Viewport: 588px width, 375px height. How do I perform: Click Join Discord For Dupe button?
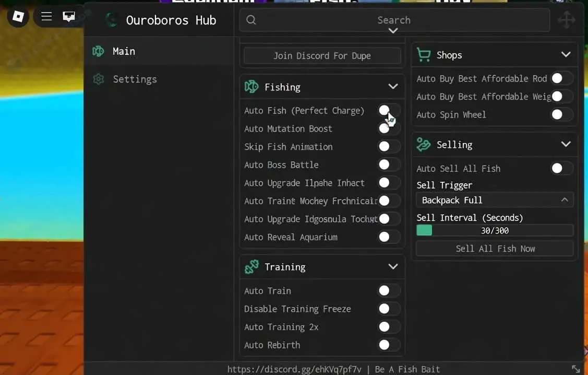[322, 55]
